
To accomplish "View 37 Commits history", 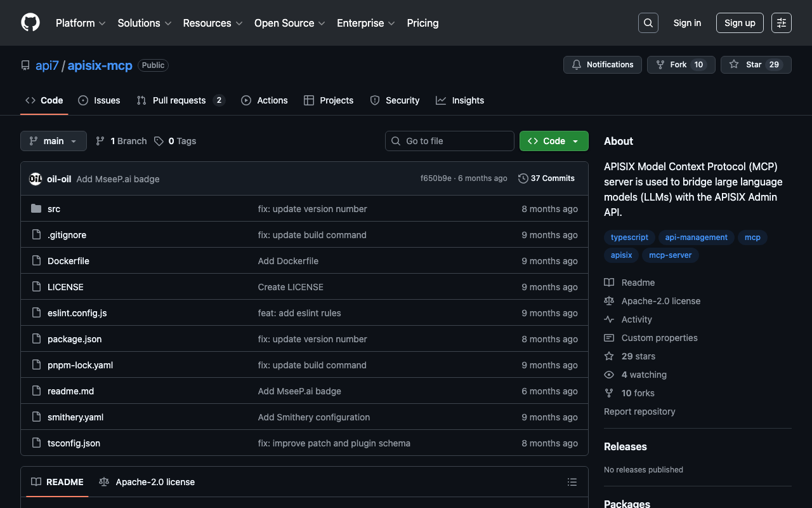I will pos(546,178).
